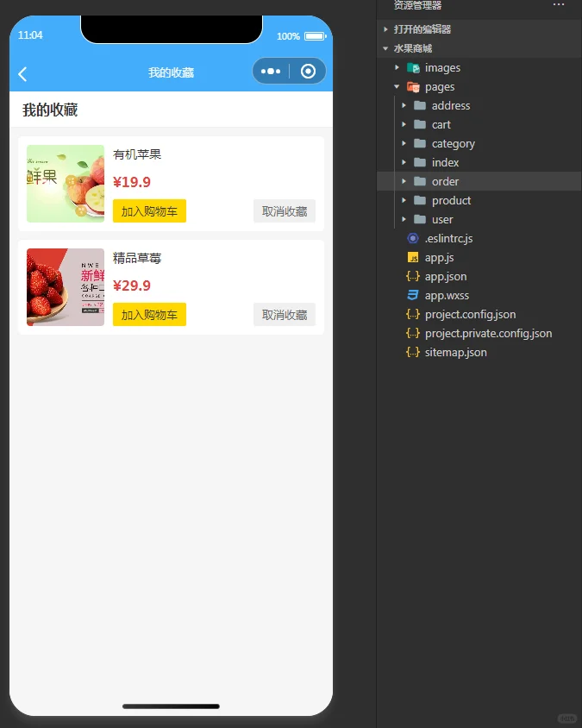This screenshot has width=582, height=728.
Task: Click the index folder icon
Action: click(420, 162)
